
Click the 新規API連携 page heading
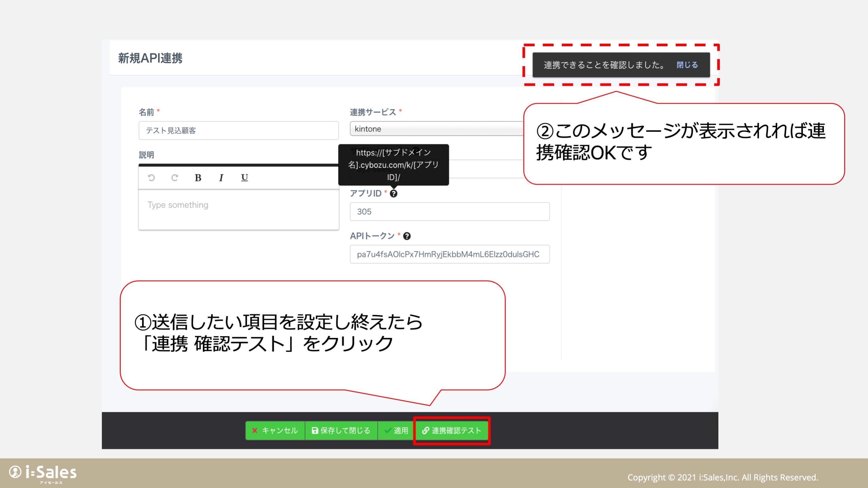(x=150, y=58)
